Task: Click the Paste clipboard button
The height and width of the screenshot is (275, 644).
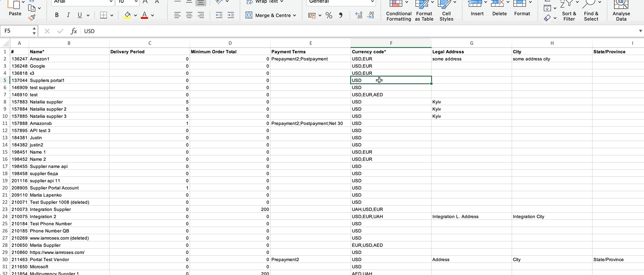Action: (15, 9)
